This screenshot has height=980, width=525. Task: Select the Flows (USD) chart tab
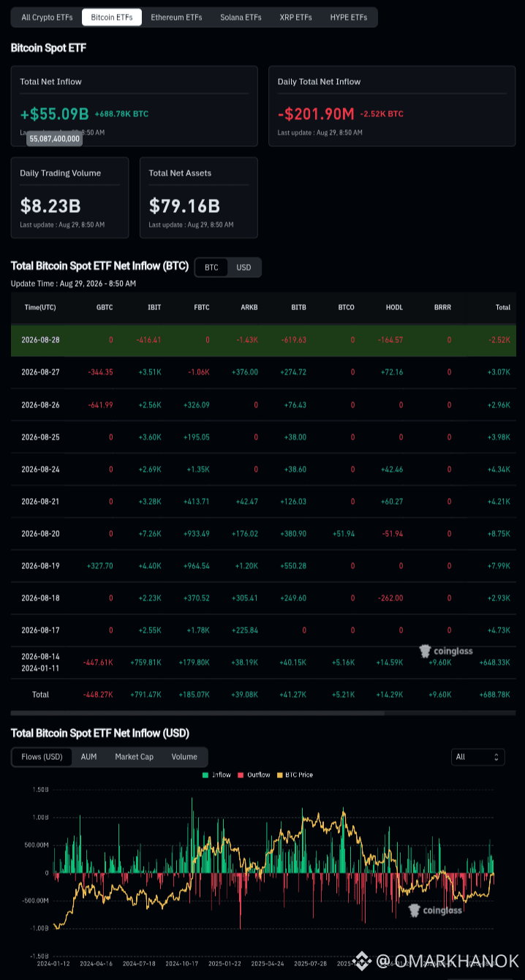pos(42,757)
